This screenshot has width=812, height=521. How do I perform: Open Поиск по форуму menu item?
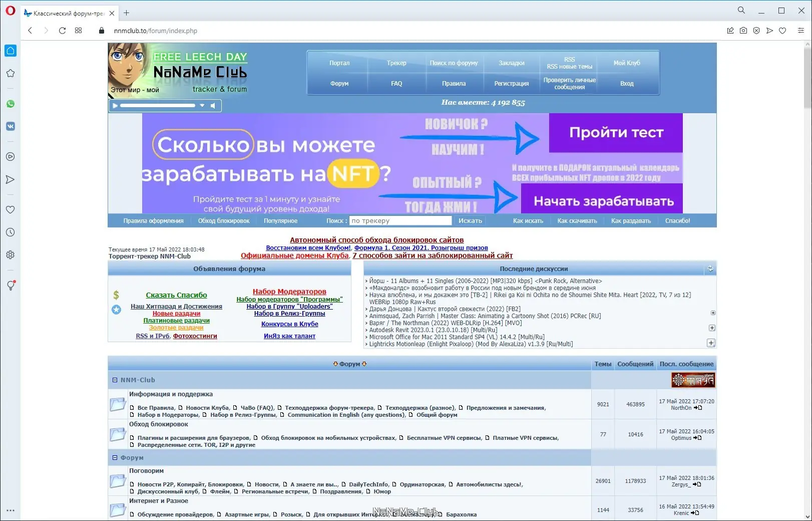tap(454, 63)
